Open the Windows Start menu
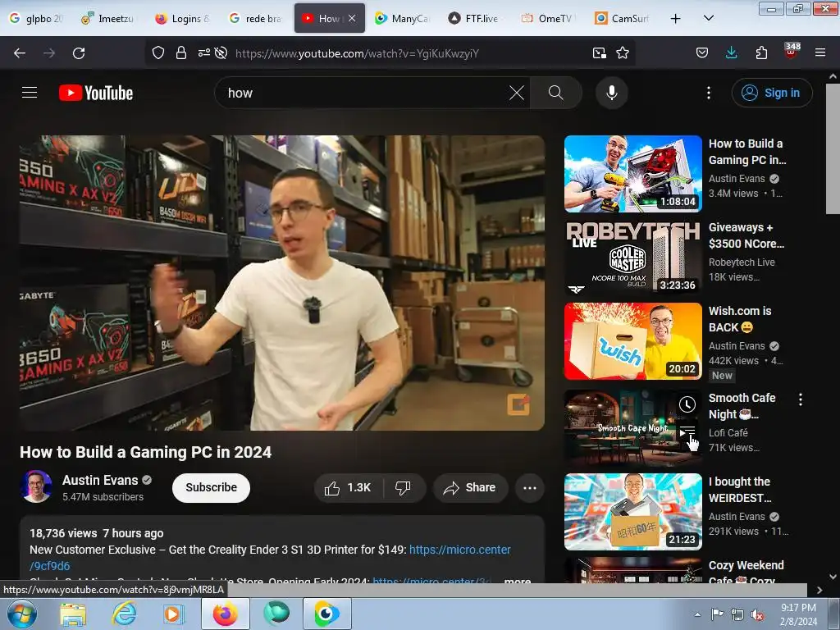Viewport: 840px width, 630px height. pyautogui.click(x=21, y=614)
